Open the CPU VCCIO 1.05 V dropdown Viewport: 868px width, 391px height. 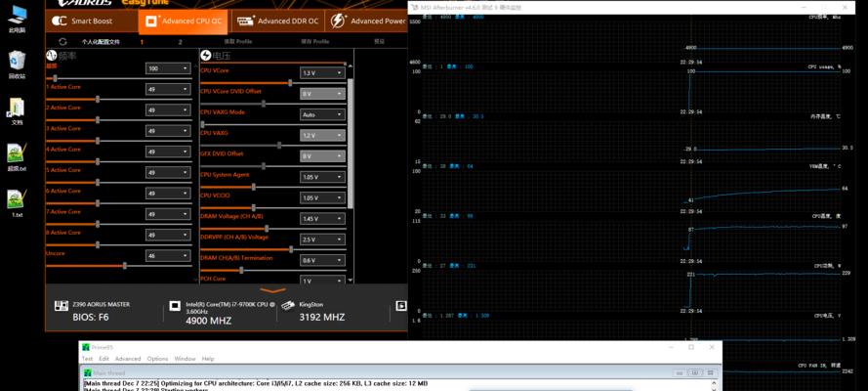pos(323,197)
